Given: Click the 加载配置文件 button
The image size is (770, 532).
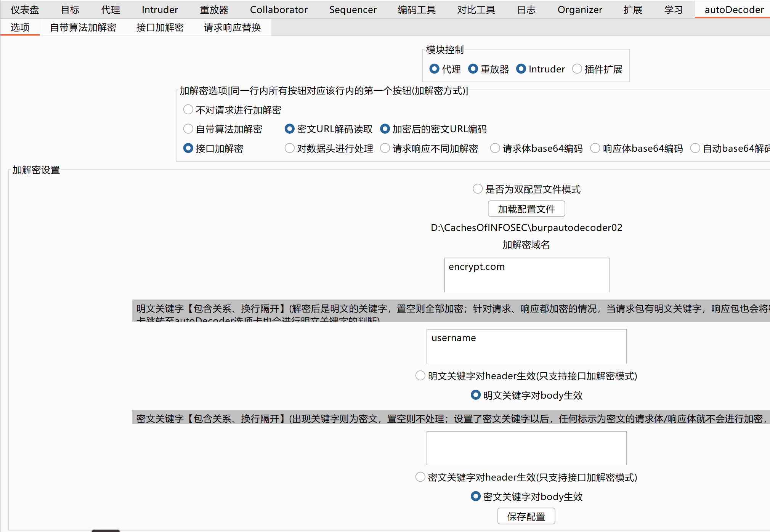Looking at the screenshot, I should (526, 208).
